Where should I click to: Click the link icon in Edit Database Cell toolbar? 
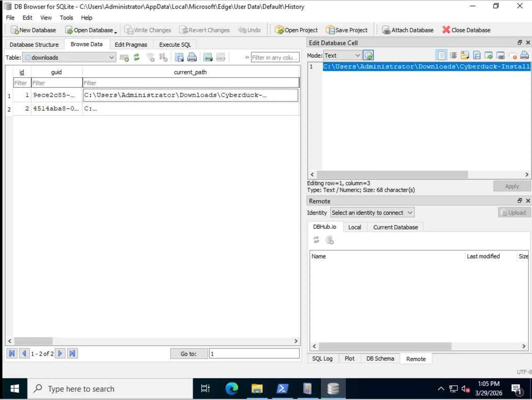tap(500, 55)
